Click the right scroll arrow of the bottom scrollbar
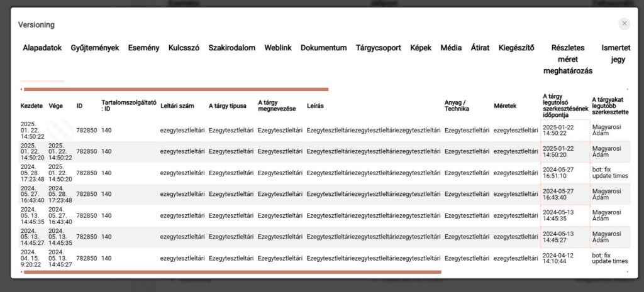 click(x=628, y=272)
